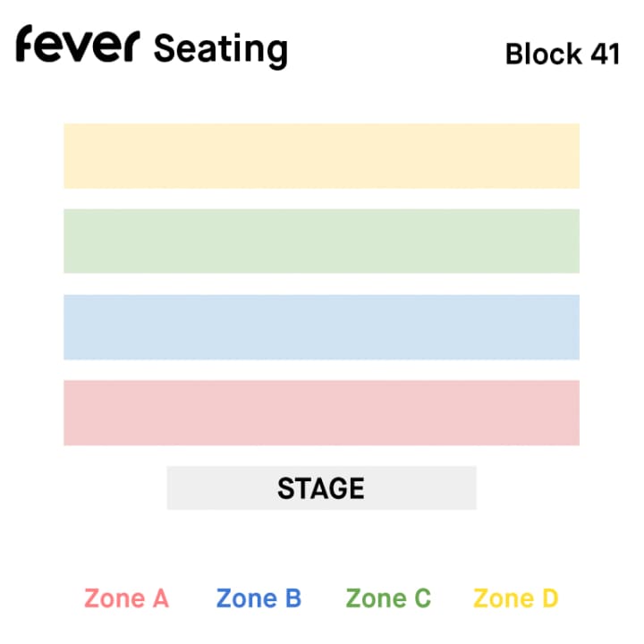Click aisle between yellow and green bands
Image resolution: width=644 pixels, height=644 pixels.
click(x=322, y=199)
